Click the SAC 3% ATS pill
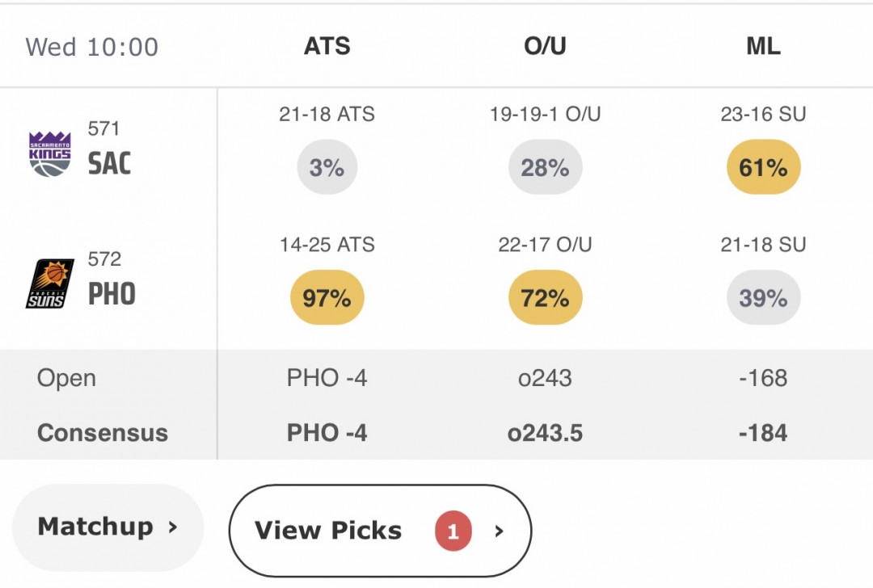873x588 pixels. click(x=327, y=167)
